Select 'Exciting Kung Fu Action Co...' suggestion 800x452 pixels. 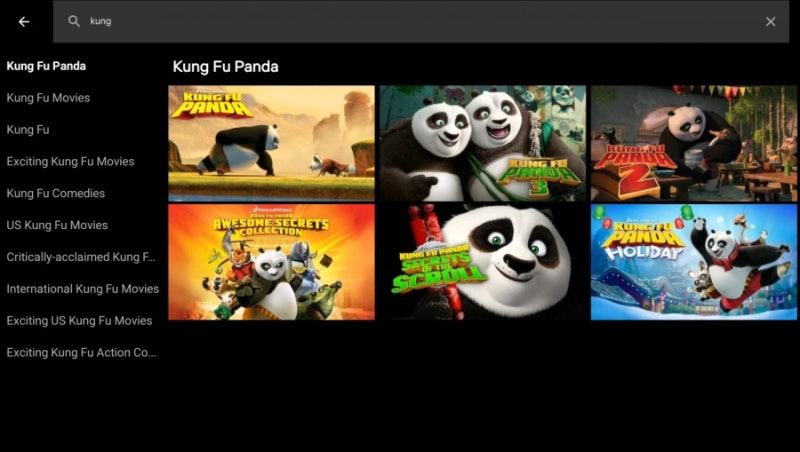[81, 352]
